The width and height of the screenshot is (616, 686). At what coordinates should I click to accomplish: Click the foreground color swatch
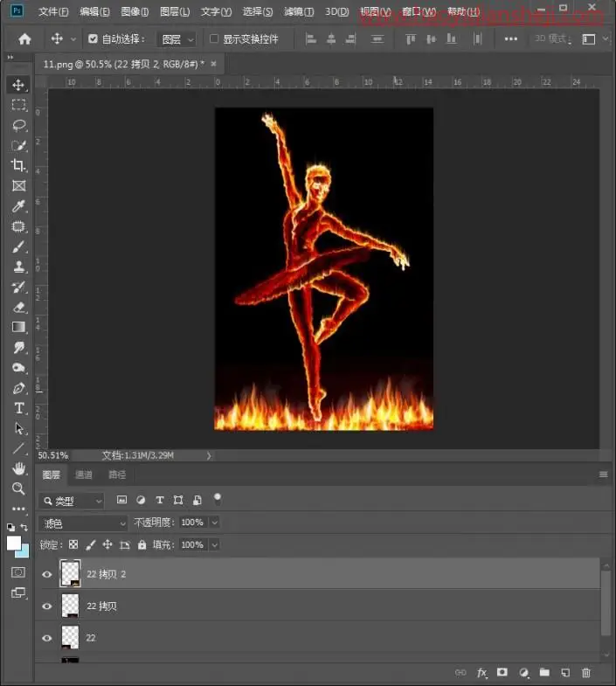coord(14,543)
